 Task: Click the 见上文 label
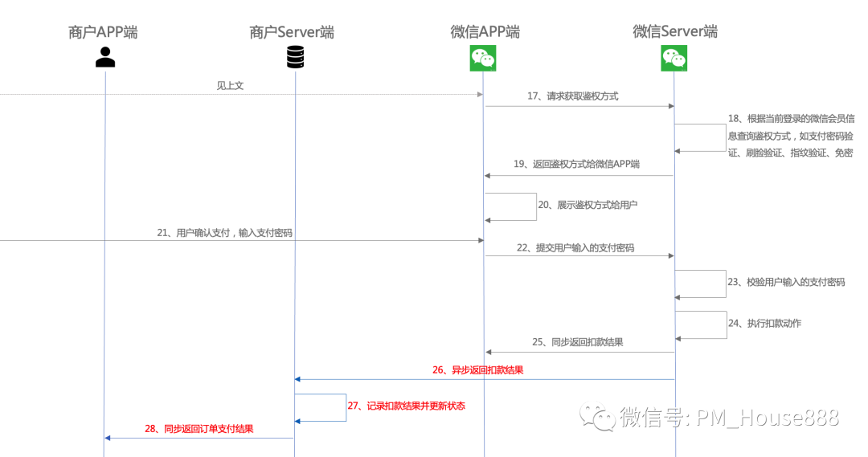(x=230, y=86)
